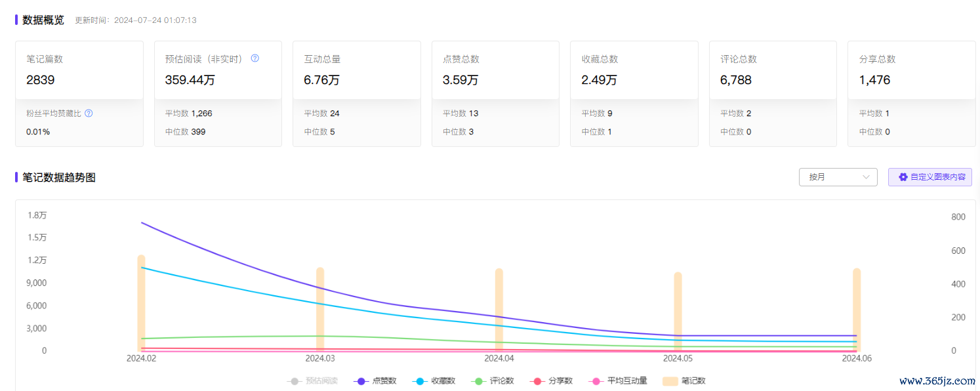Click the 2024.04 note count bar
The width and height of the screenshot is (980, 391).
pos(499,308)
